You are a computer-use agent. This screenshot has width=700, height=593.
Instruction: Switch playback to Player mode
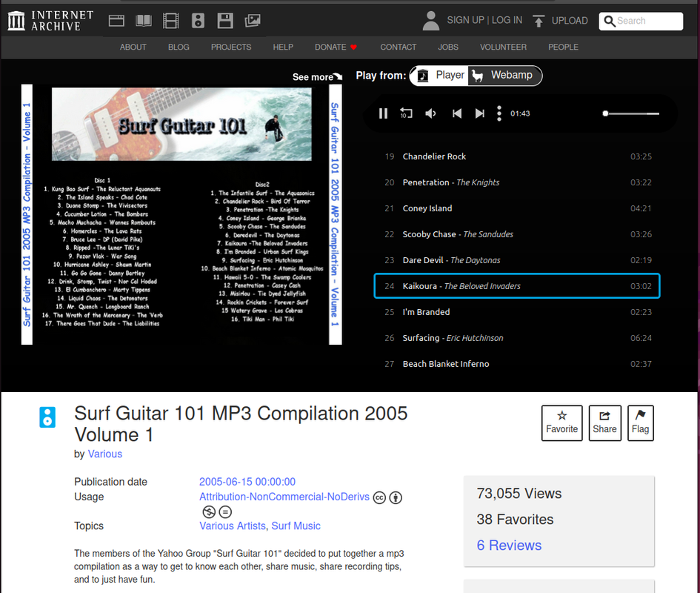coord(441,75)
